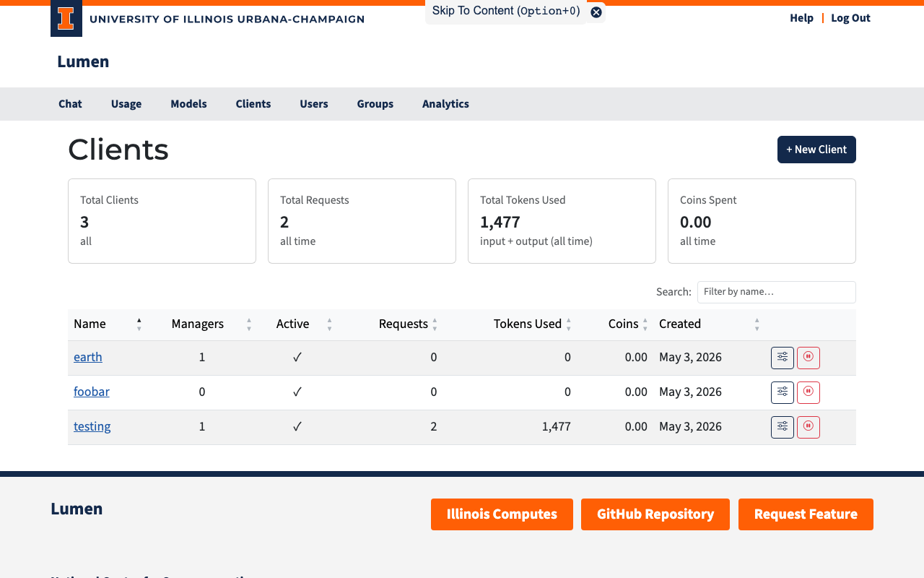The height and width of the screenshot is (578, 924).
Task: Click the 1,477 tokens value in testing row
Action: [557, 426]
